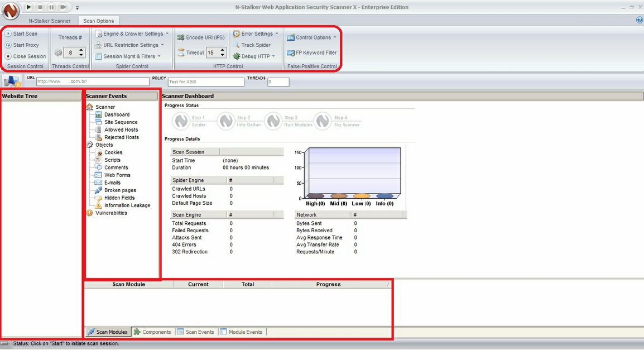Screen dimensions: 644x350
Task: Click the Timeout hourglass icon
Action: [x=181, y=52]
